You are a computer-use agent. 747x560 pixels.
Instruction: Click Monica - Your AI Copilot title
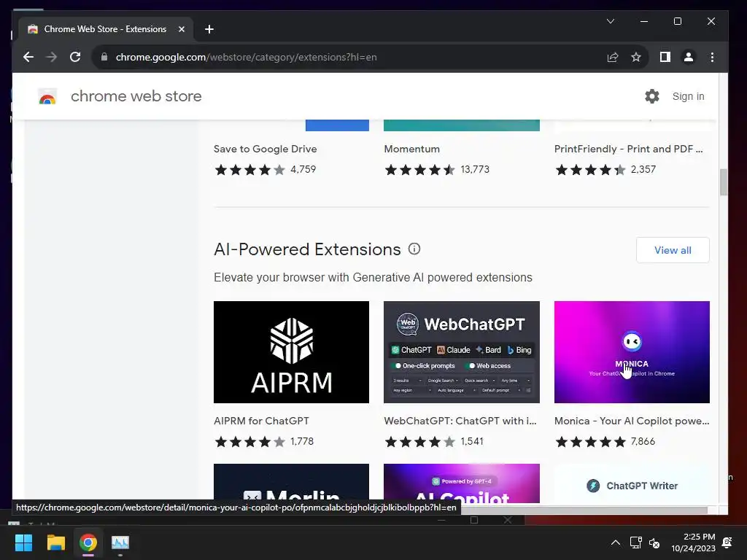[x=632, y=421]
